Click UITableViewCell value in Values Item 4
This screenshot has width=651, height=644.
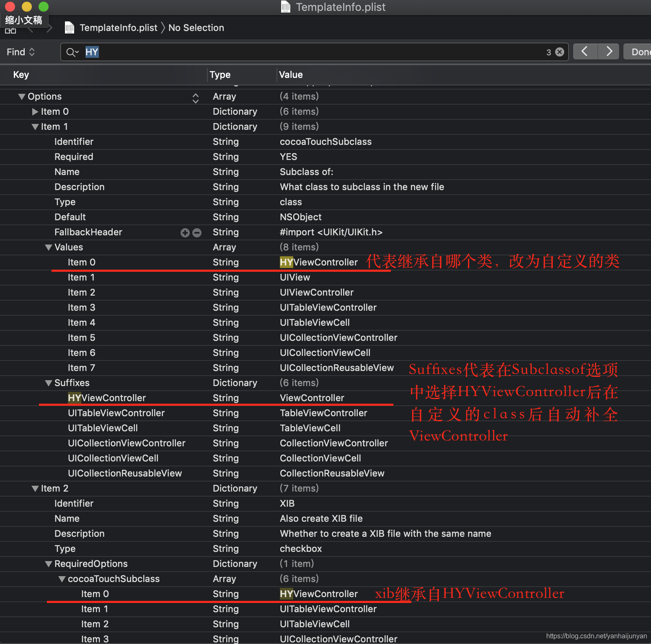(315, 323)
